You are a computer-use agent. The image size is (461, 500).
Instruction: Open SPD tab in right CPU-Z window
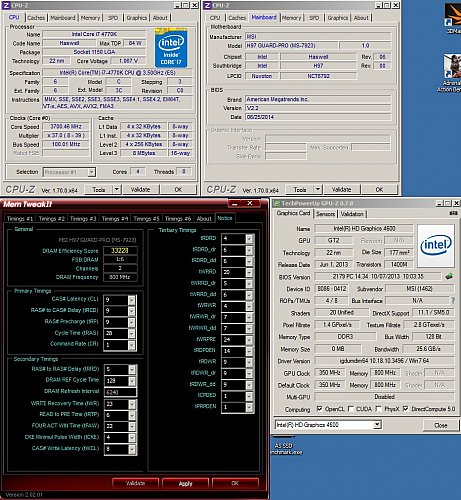314,18
